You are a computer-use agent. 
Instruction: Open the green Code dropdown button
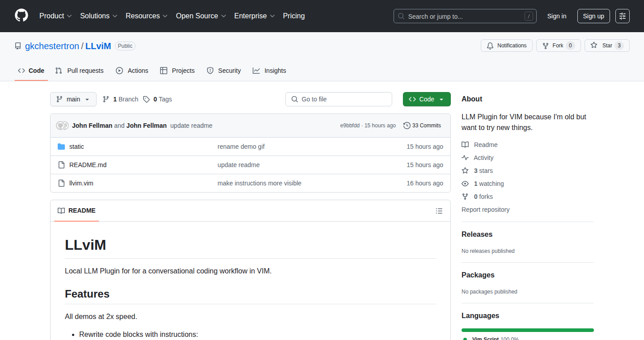pyautogui.click(x=427, y=99)
